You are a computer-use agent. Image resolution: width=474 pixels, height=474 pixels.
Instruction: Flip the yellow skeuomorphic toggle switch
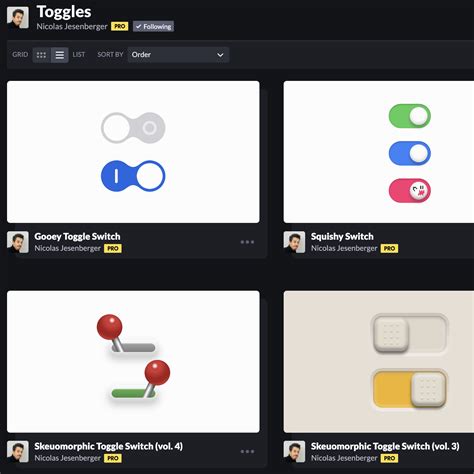(x=410, y=389)
